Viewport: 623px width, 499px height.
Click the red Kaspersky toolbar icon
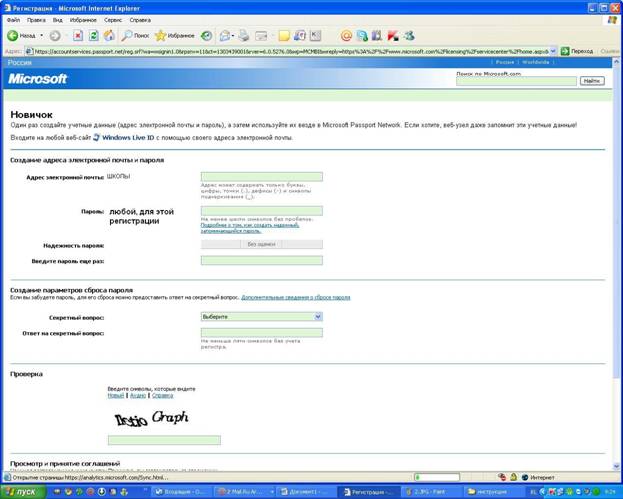[x=393, y=36]
